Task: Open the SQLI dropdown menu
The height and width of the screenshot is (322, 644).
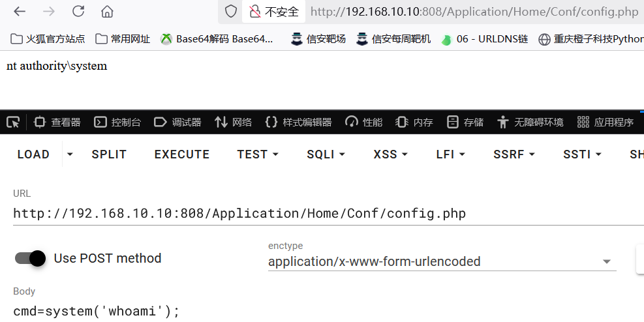Action: coord(326,154)
